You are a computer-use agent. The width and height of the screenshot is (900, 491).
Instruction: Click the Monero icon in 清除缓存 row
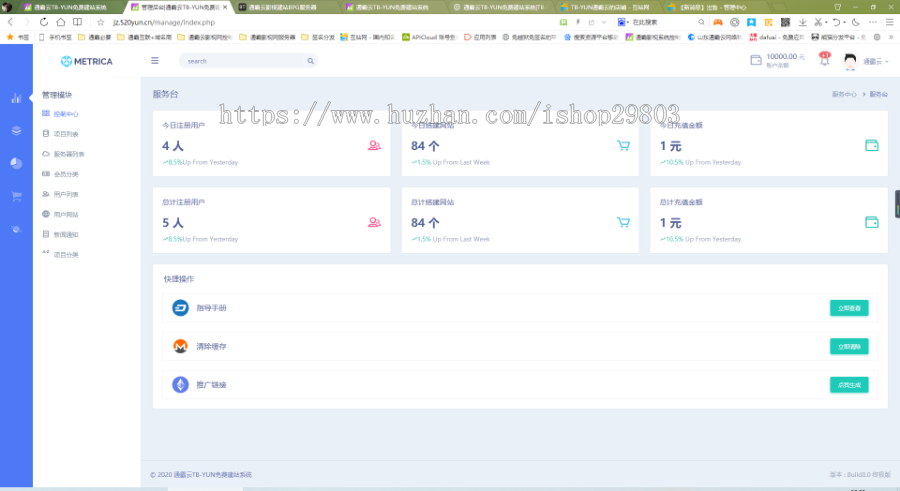[180, 346]
